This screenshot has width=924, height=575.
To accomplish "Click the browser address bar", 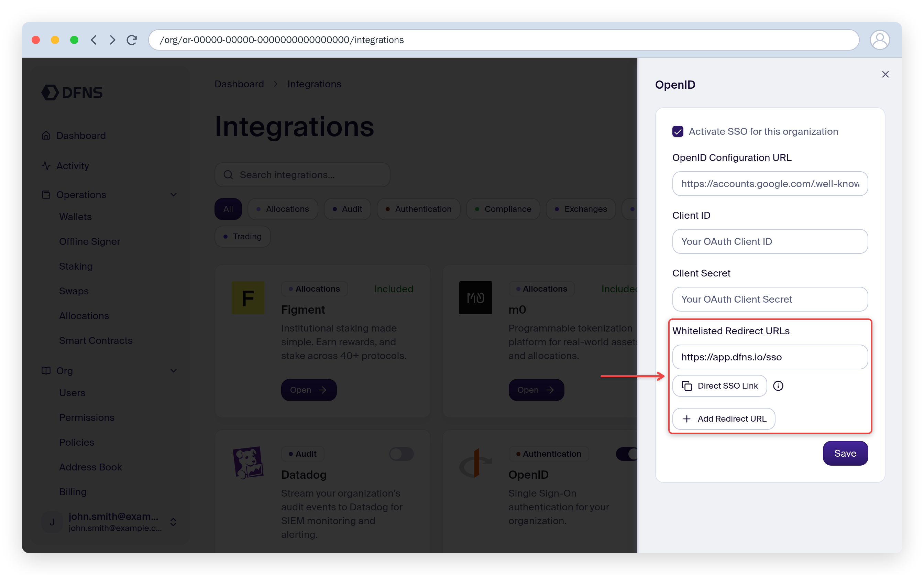I will tap(503, 40).
